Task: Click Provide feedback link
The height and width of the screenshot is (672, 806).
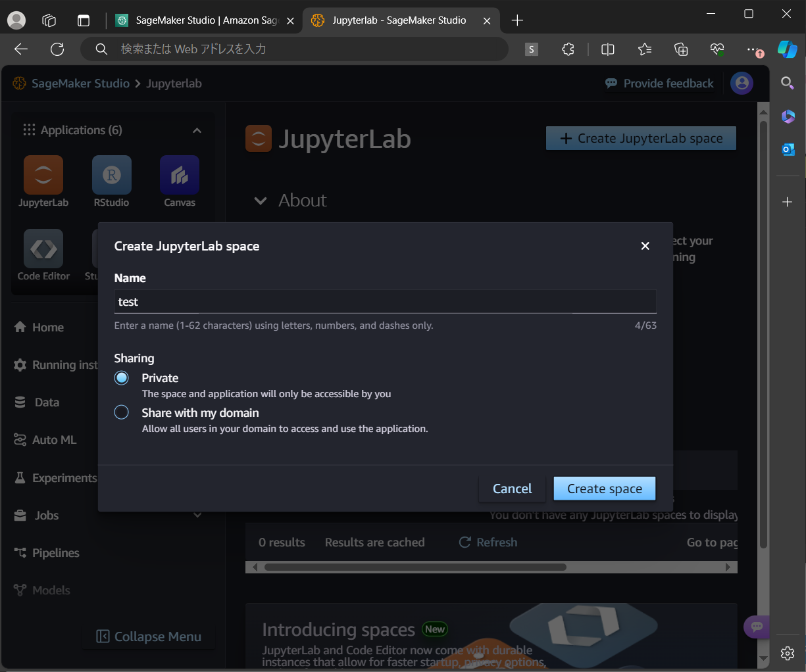Action: point(660,84)
